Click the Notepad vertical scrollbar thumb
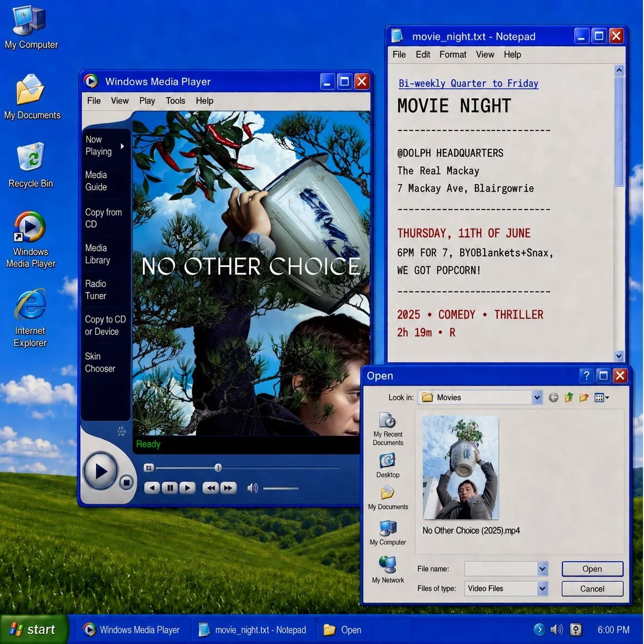Viewport: 644px width, 644px height. tap(619, 131)
